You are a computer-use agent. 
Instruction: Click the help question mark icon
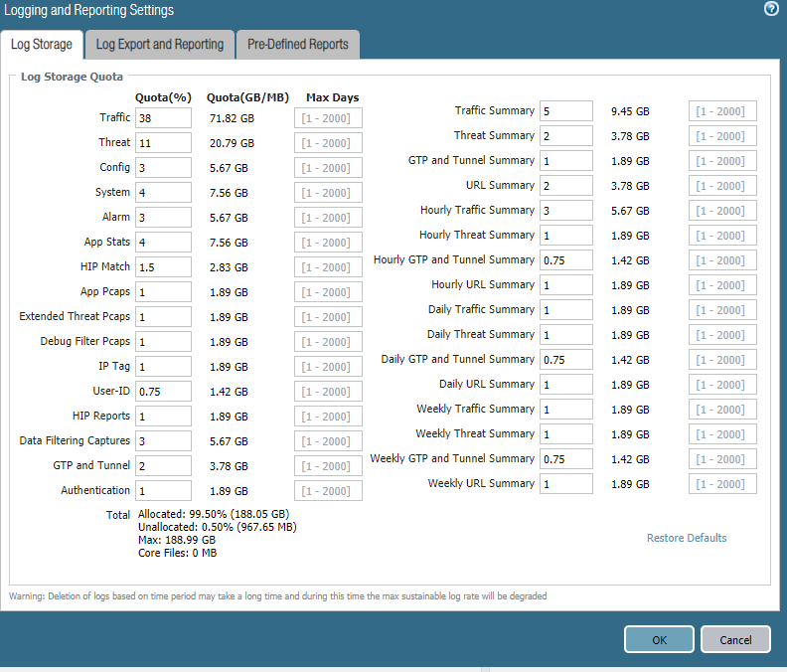771,9
